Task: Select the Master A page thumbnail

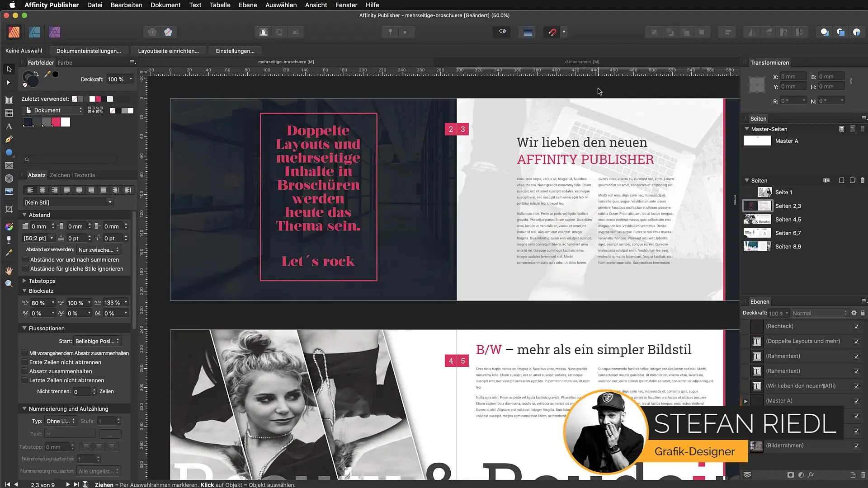Action: pyautogui.click(x=757, y=141)
